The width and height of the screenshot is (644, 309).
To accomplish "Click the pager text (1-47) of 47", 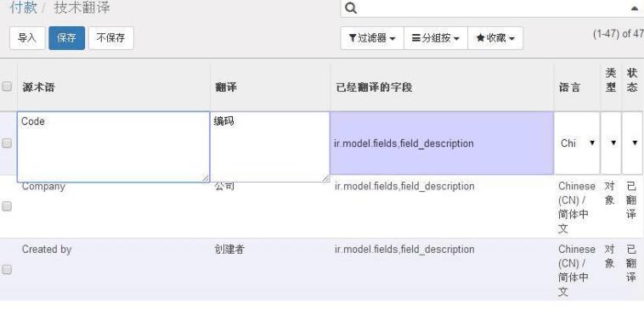I will 619,34.
